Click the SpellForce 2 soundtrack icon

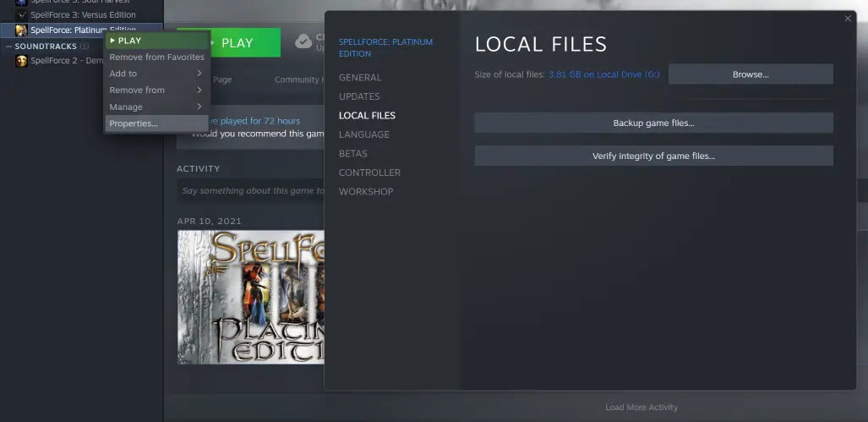click(x=21, y=61)
